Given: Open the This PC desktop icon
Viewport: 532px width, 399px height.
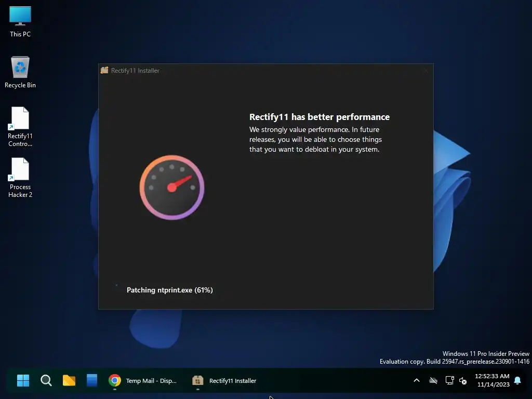Looking at the screenshot, I should [x=20, y=22].
